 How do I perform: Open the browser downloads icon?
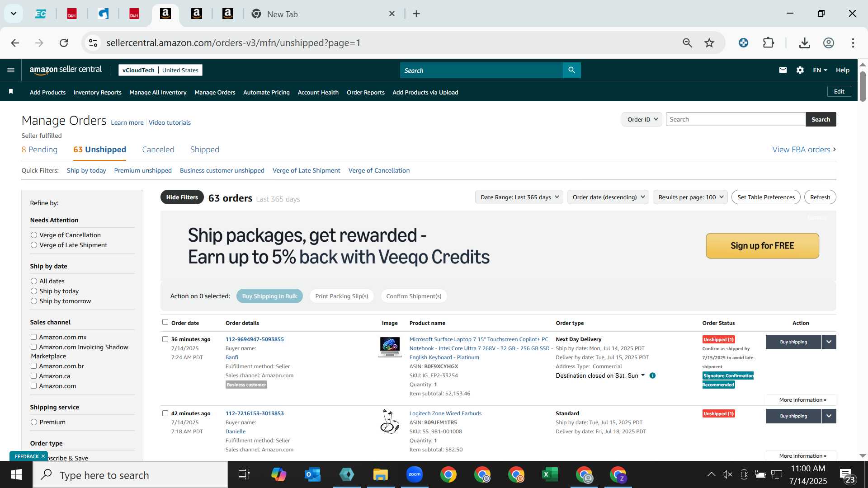(804, 43)
